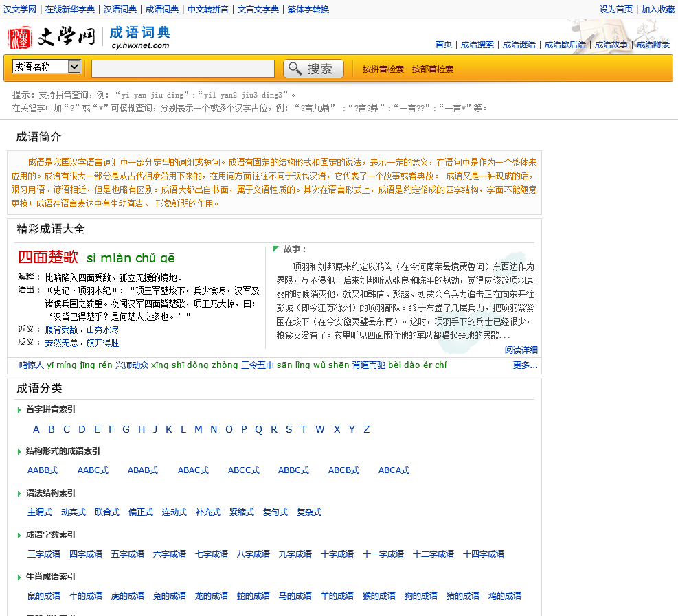Click green arrow beside 结构形式的成语索引
This screenshot has height=616, width=678.
tap(19, 452)
